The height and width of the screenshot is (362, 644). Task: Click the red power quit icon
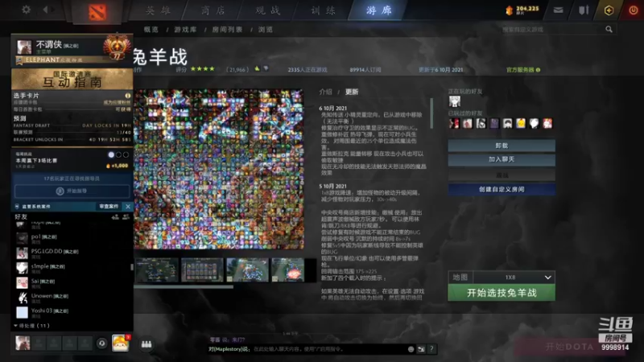pos(633,10)
